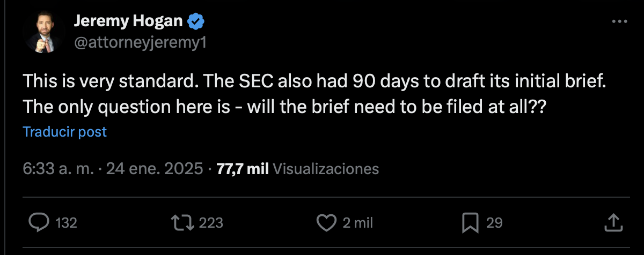
Task: Click the 2 mil likes count
Action: point(357,223)
